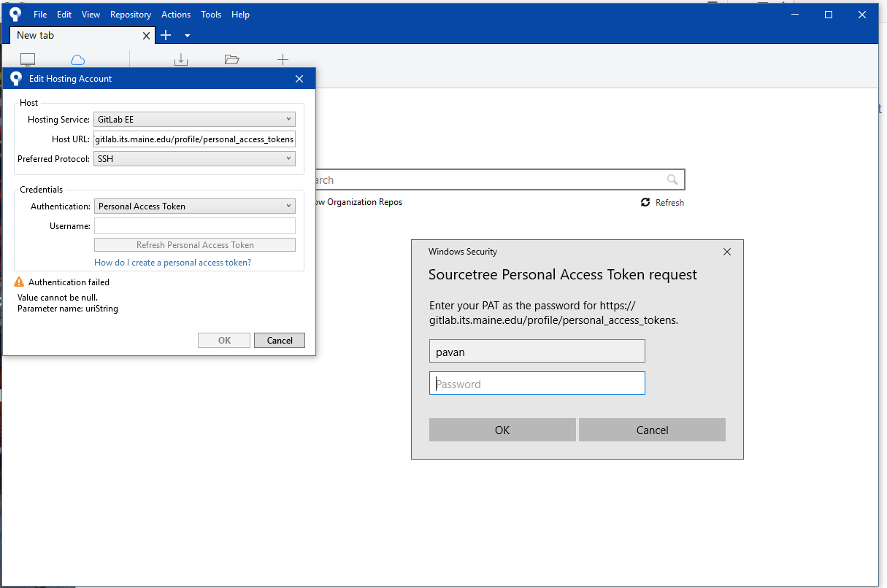Add a new tab with the plus icon

(x=166, y=35)
